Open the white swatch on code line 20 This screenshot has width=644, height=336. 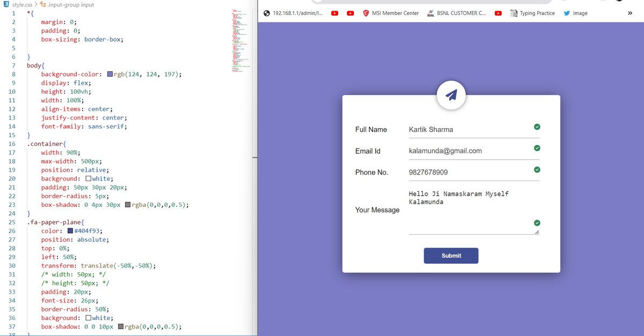tap(88, 178)
